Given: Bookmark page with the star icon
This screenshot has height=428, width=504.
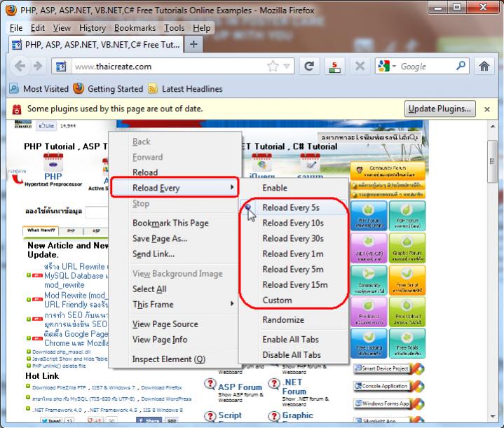Looking at the screenshot, I should point(273,67).
